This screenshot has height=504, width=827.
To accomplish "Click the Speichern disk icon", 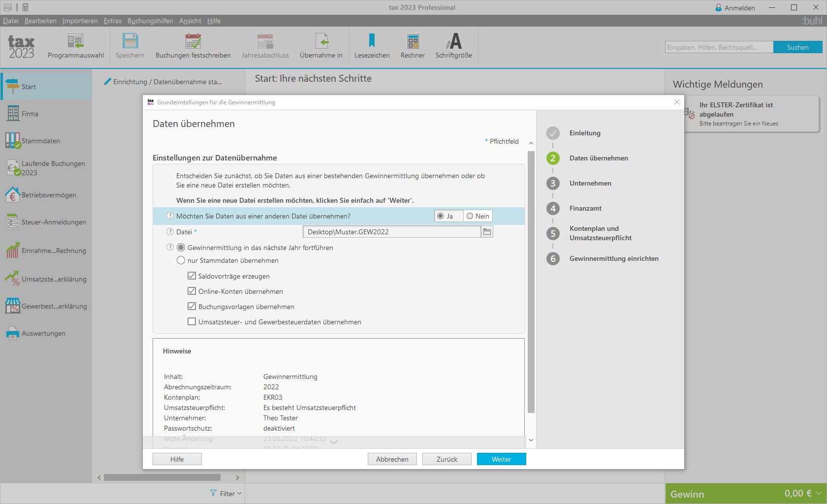I will (x=130, y=41).
